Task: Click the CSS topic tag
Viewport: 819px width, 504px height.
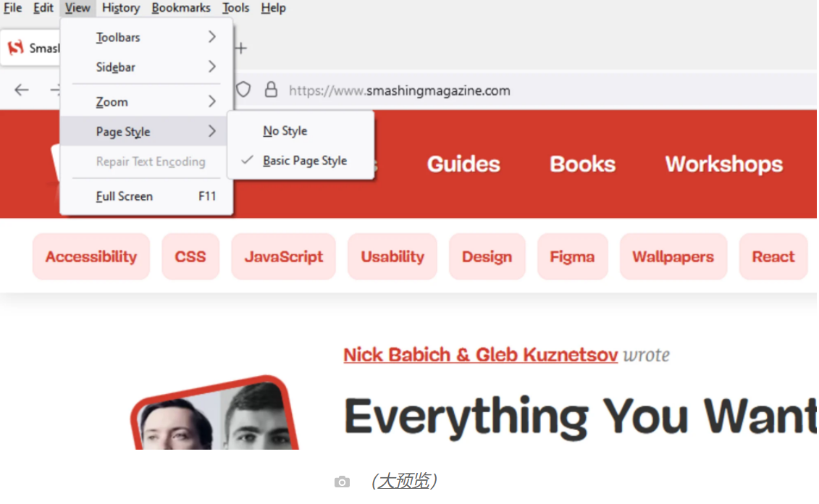Action: click(x=190, y=256)
